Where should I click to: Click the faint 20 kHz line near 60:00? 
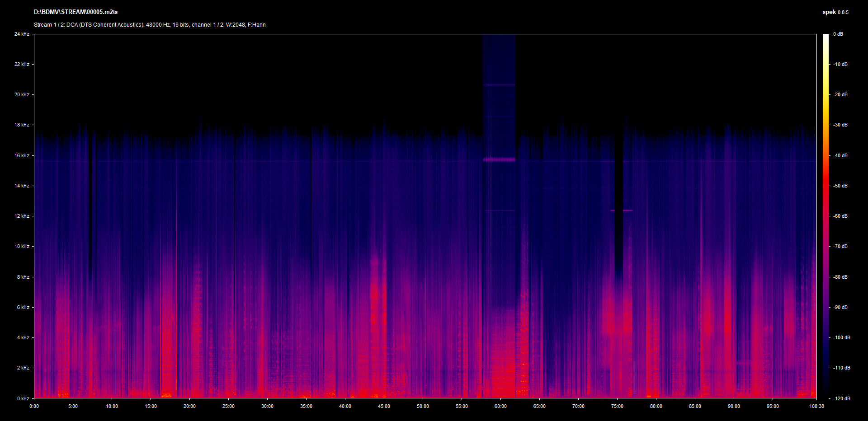tap(499, 85)
